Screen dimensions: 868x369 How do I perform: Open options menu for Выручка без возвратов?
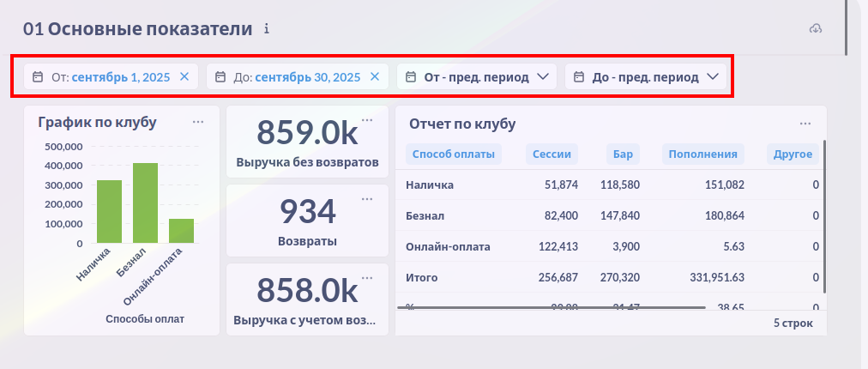367,120
